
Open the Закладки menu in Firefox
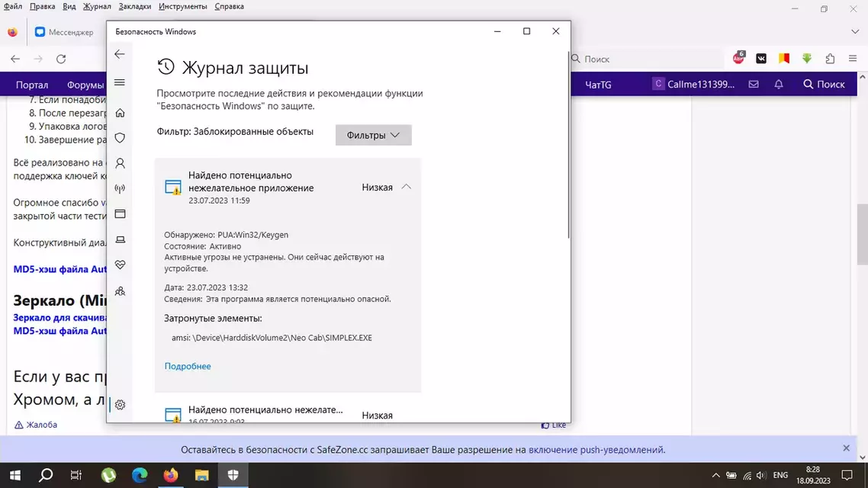pos(134,7)
